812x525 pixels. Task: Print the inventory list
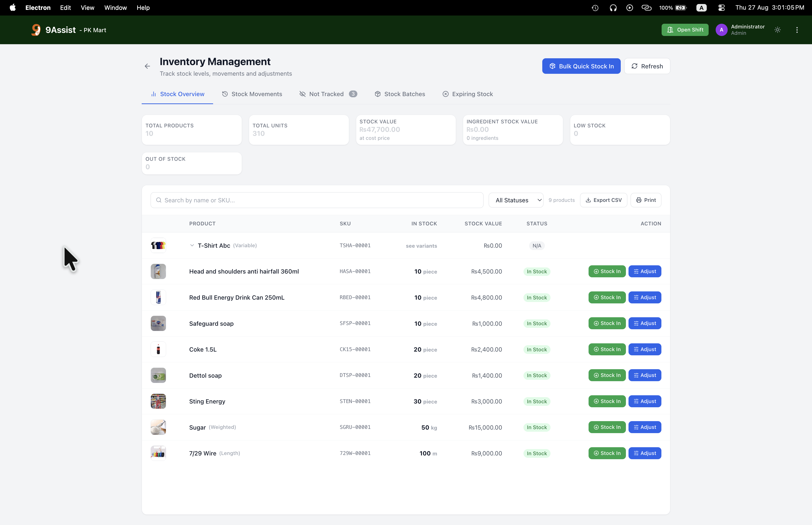tap(646, 200)
